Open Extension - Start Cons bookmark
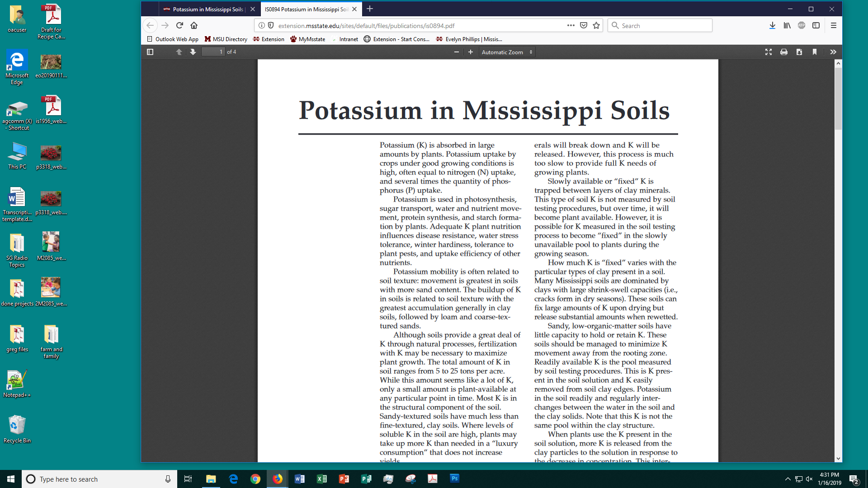Screen dimensions: 868x488 pyautogui.click(x=396, y=39)
